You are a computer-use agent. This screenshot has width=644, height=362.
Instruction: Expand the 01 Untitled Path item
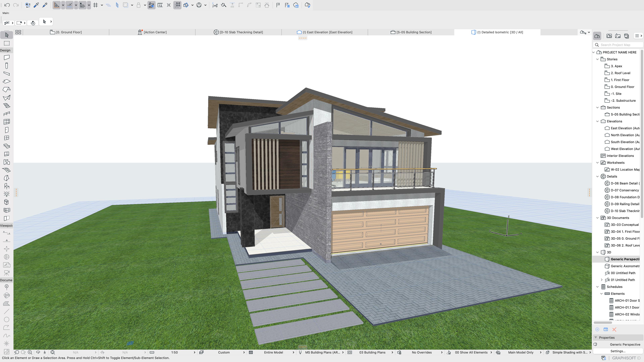602,280
